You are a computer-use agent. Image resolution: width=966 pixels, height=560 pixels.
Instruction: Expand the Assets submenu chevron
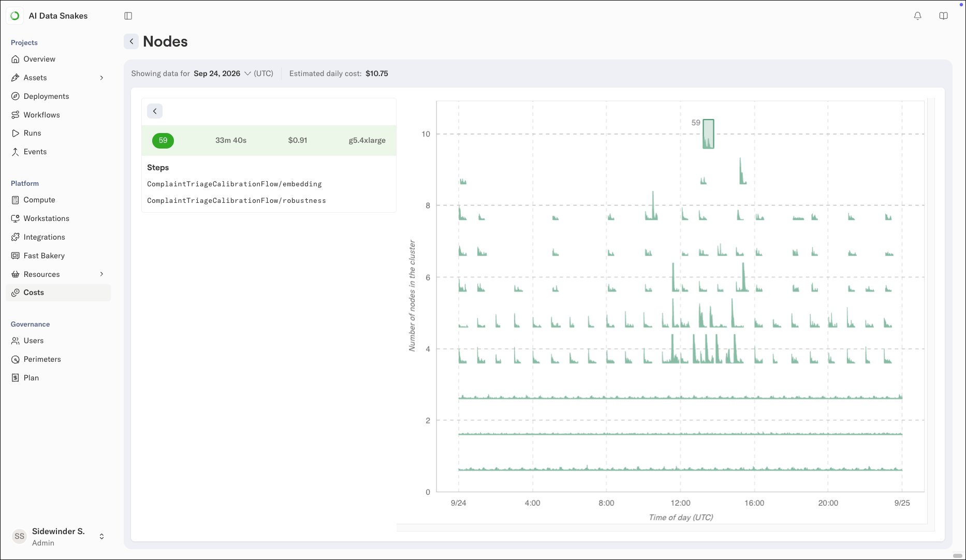pos(101,78)
